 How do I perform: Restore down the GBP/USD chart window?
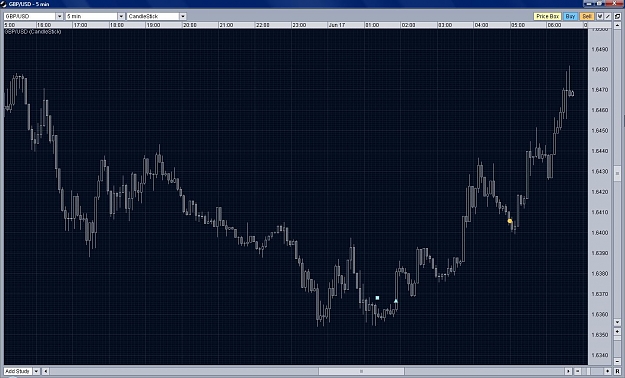pos(599,4)
